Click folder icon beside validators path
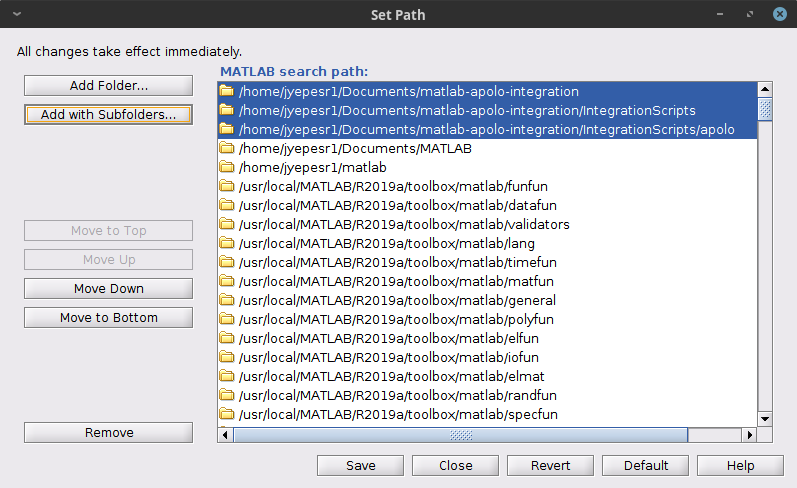 (227, 224)
